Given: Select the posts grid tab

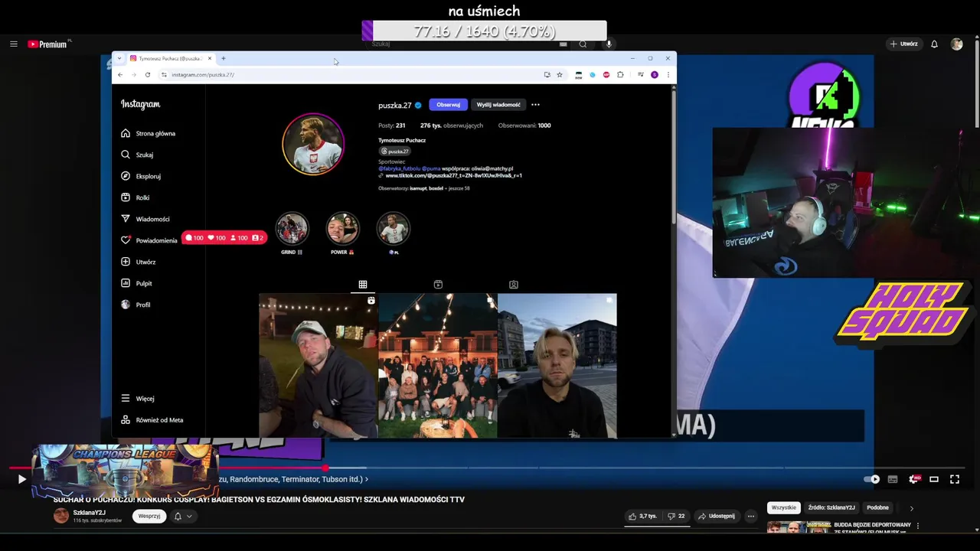Looking at the screenshot, I should point(363,285).
